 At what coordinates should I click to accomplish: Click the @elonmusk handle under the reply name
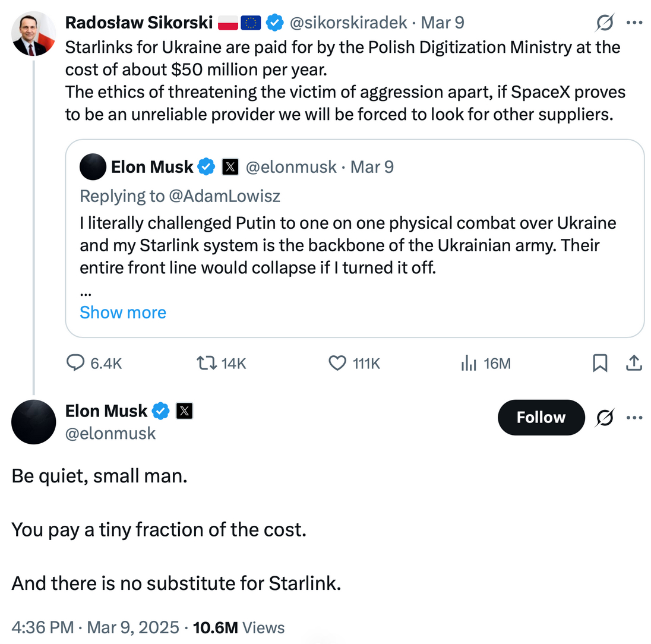(110, 434)
